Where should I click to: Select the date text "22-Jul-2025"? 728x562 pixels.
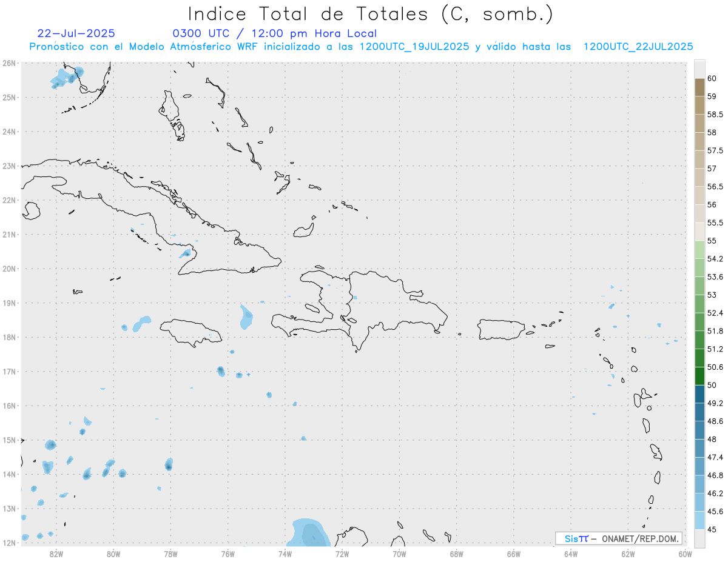(76, 33)
